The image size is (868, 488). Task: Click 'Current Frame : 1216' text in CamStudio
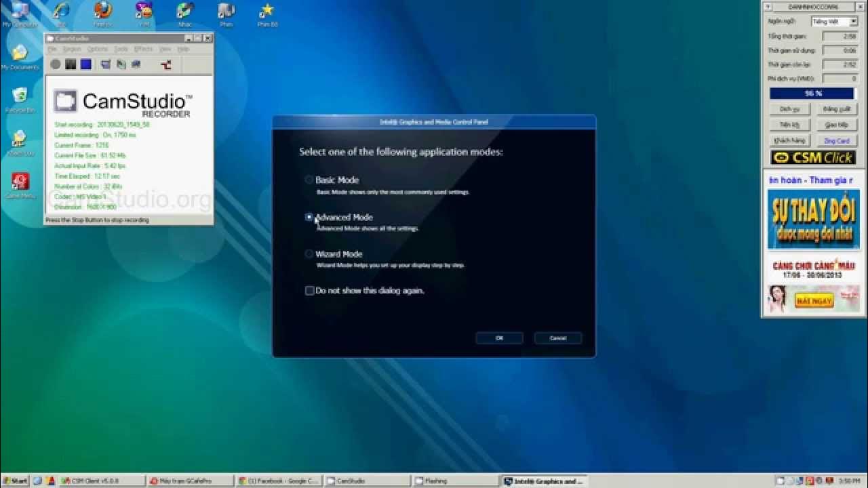(81, 145)
